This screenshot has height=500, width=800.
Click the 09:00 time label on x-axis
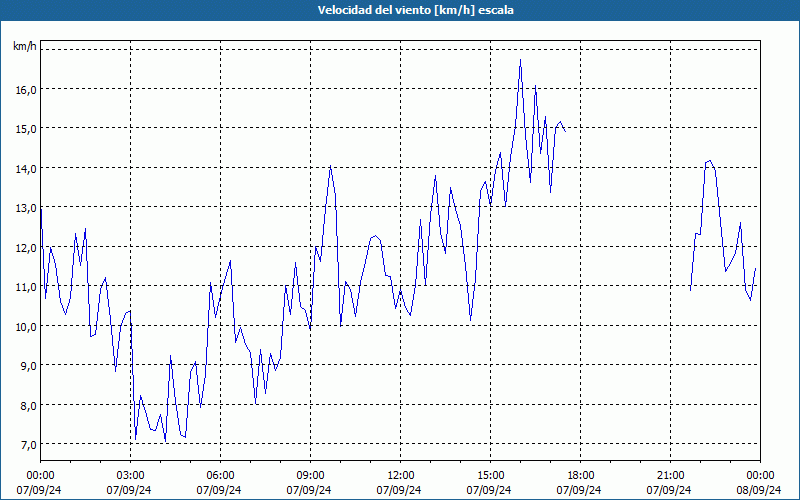pos(310,476)
